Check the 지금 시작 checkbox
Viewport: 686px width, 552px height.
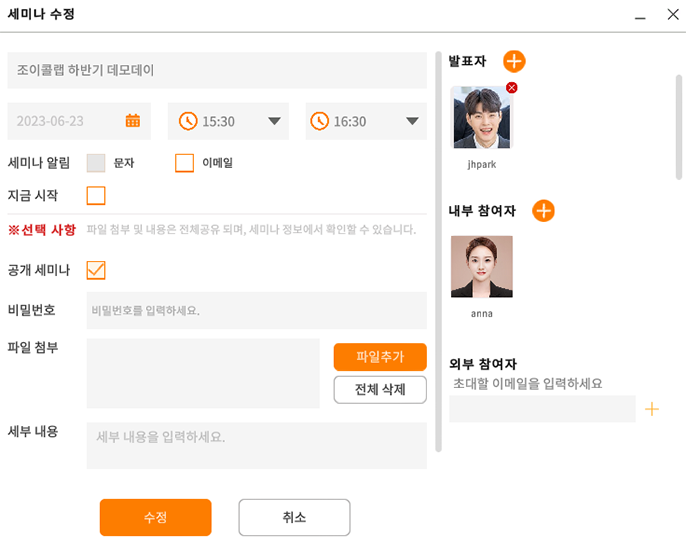(96, 196)
